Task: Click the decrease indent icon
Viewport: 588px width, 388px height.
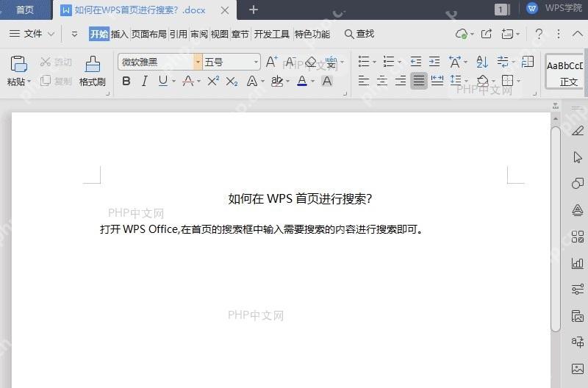Action: click(x=415, y=62)
